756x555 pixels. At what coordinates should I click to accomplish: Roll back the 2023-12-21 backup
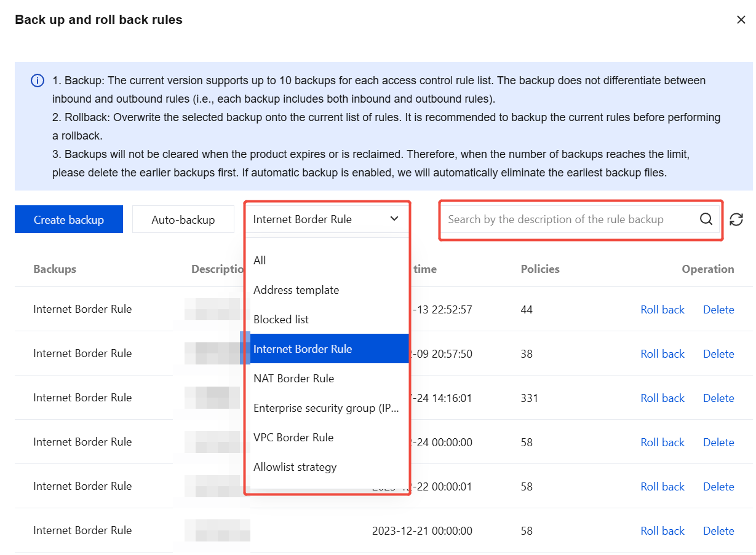(x=662, y=531)
